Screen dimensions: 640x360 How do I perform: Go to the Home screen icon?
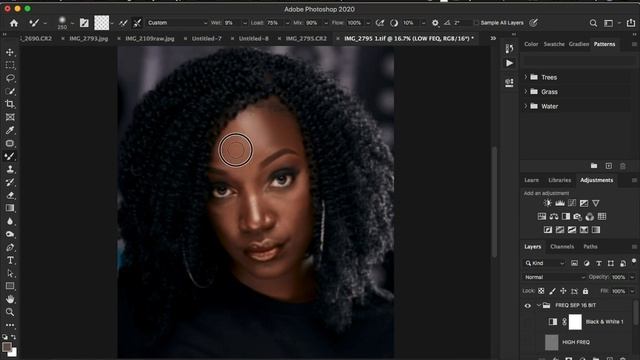[14, 23]
